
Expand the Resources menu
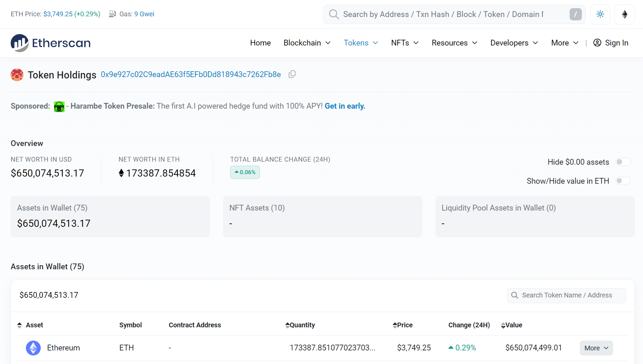pos(454,43)
